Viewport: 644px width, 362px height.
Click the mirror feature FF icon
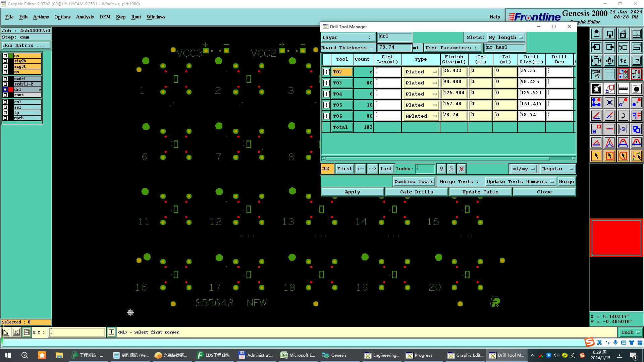pos(636,116)
